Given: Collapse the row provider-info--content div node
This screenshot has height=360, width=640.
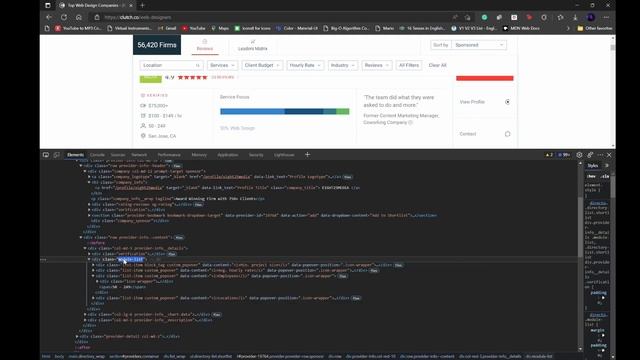Looking at the screenshot, I should pos(81,238).
